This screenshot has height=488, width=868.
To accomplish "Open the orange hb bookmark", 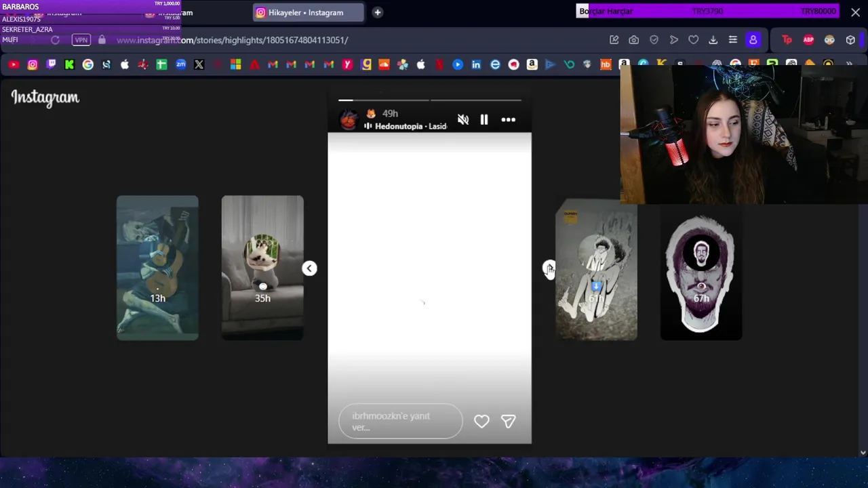I will click(x=606, y=64).
